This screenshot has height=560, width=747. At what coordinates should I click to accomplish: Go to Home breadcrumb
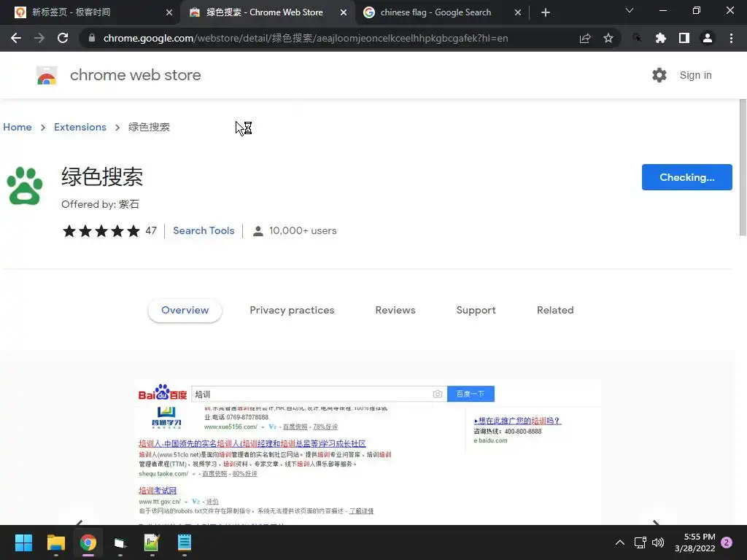(x=18, y=127)
